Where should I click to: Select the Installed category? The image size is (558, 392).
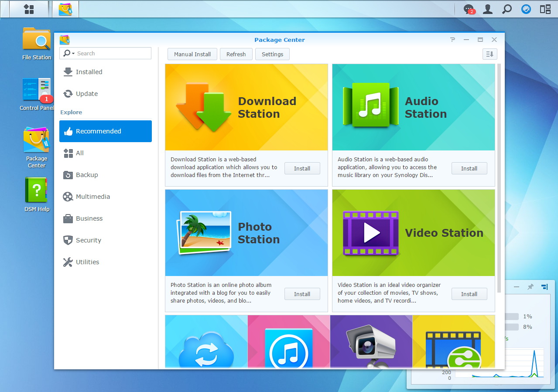106,72
